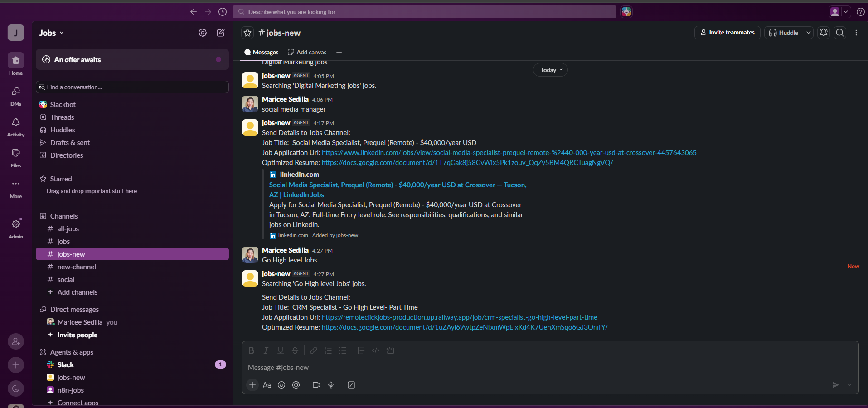Open the Today date dropdown

551,70
